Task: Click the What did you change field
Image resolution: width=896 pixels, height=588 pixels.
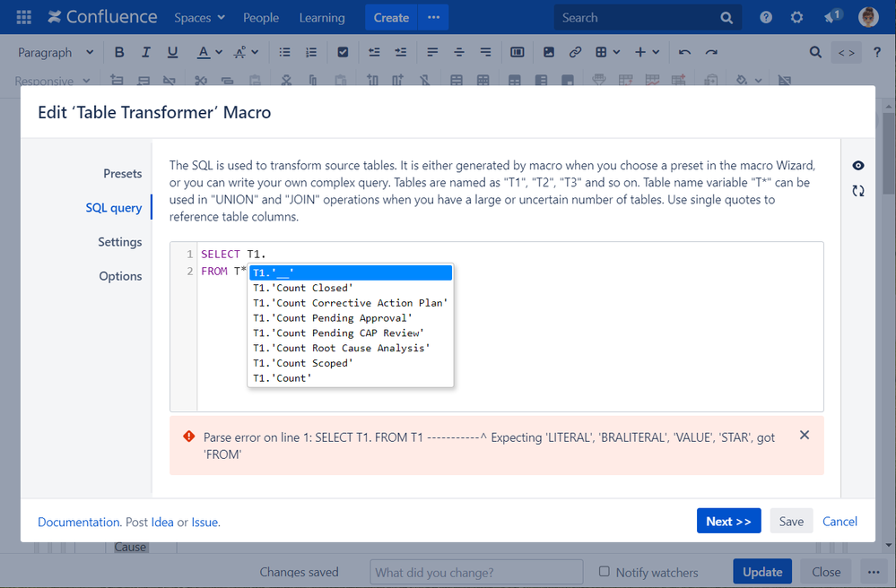Action: coord(476,572)
